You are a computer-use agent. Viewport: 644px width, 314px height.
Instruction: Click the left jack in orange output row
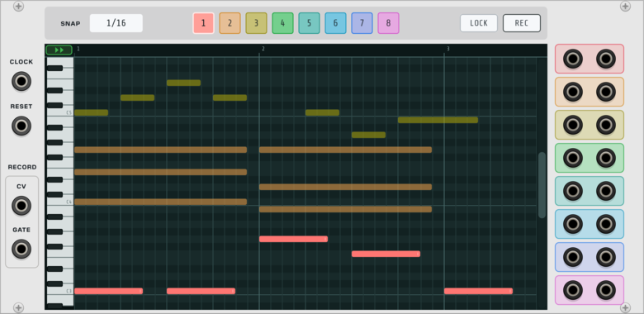pyautogui.click(x=573, y=92)
